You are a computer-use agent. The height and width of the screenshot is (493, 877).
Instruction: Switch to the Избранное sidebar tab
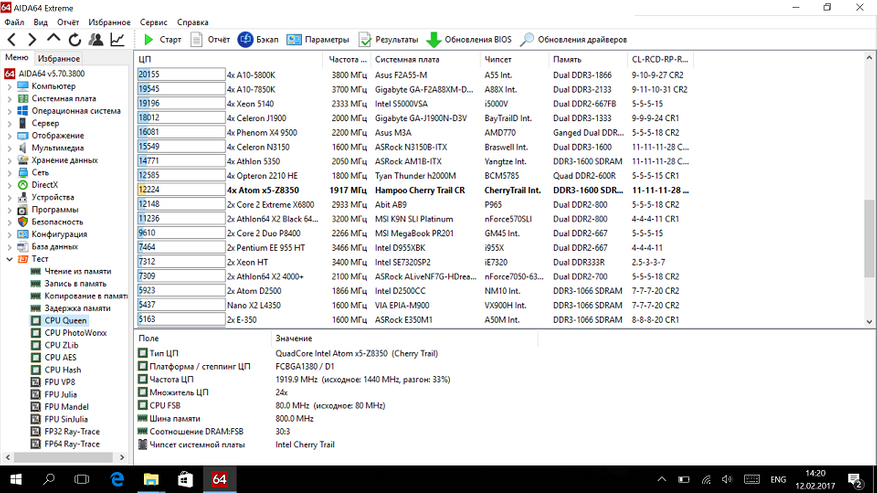58,58
